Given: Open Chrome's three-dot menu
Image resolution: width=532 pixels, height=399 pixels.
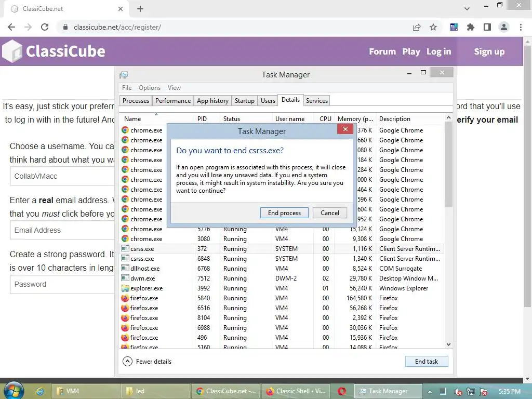Looking at the screenshot, I should (521, 27).
